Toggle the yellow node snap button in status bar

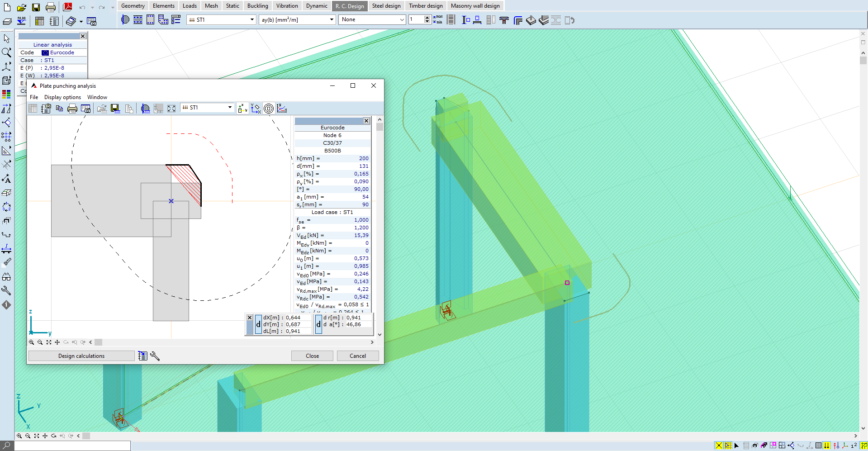[719, 446]
